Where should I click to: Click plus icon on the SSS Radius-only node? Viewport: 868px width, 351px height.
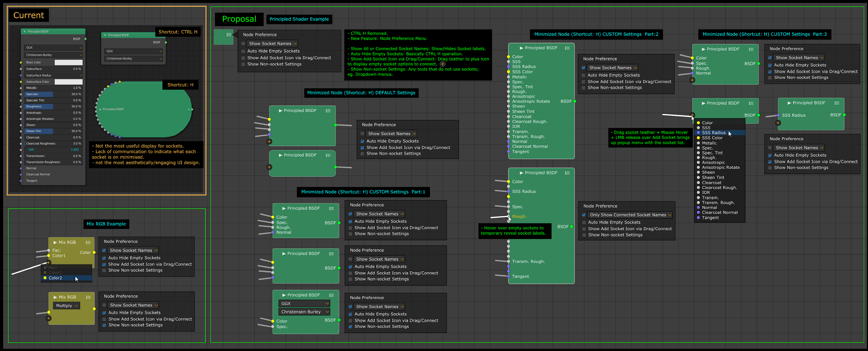[778, 123]
